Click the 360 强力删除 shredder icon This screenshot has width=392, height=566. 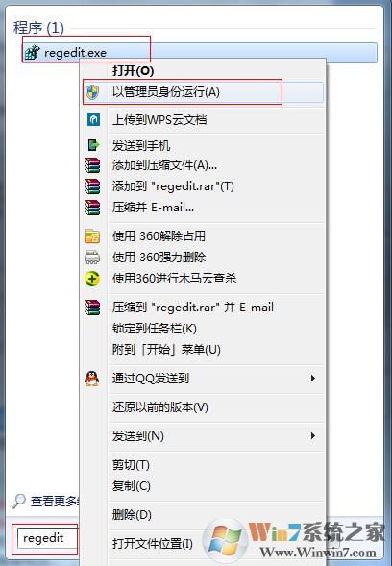[92, 257]
